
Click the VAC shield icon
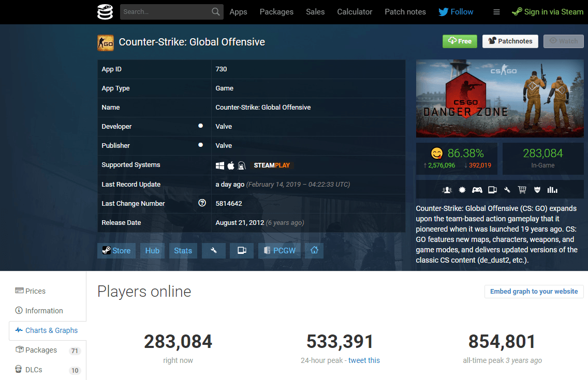(x=537, y=190)
